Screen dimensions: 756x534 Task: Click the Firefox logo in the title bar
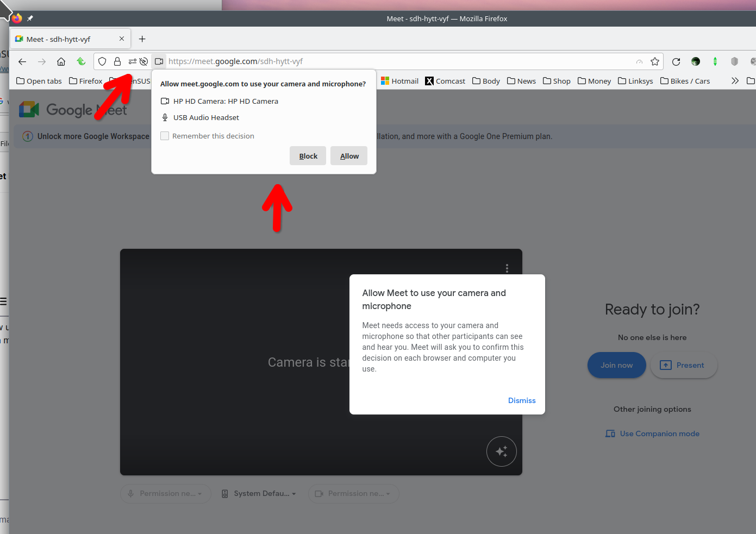[x=17, y=18]
